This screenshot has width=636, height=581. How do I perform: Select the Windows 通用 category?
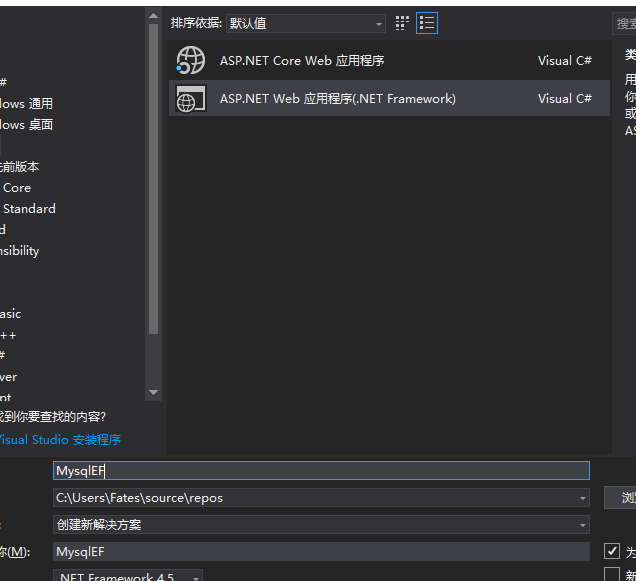pyautogui.click(x=26, y=103)
